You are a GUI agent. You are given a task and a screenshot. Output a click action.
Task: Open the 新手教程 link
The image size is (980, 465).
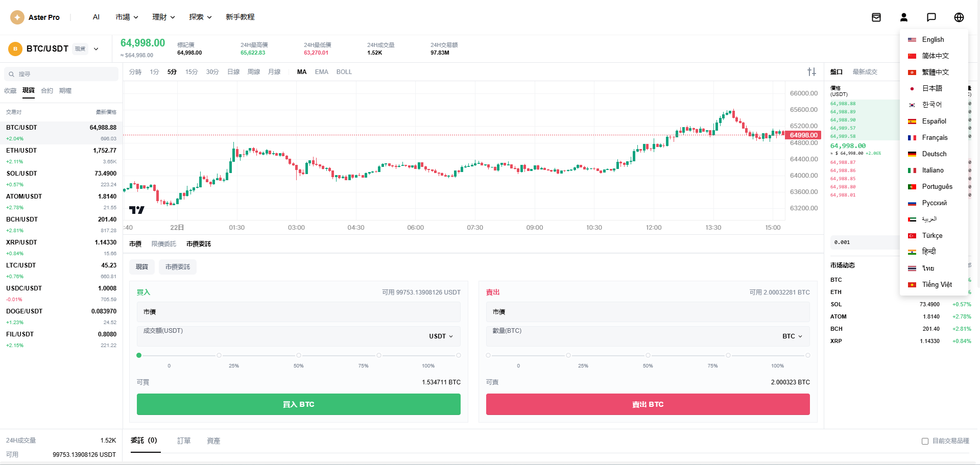[x=240, y=17]
